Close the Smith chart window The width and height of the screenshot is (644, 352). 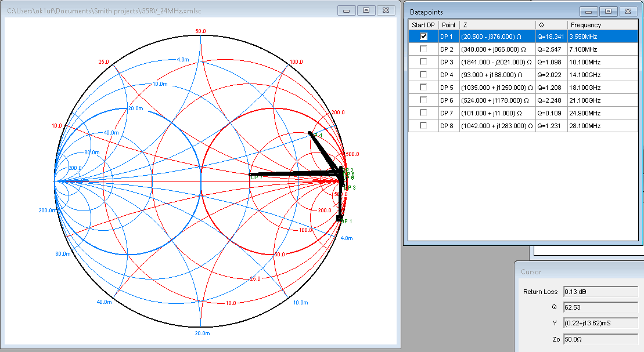click(x=386, y=10)
